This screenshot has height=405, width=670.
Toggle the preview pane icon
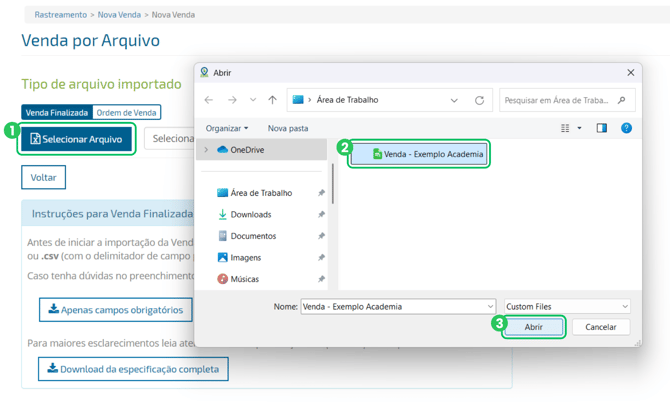click(601, 128)
